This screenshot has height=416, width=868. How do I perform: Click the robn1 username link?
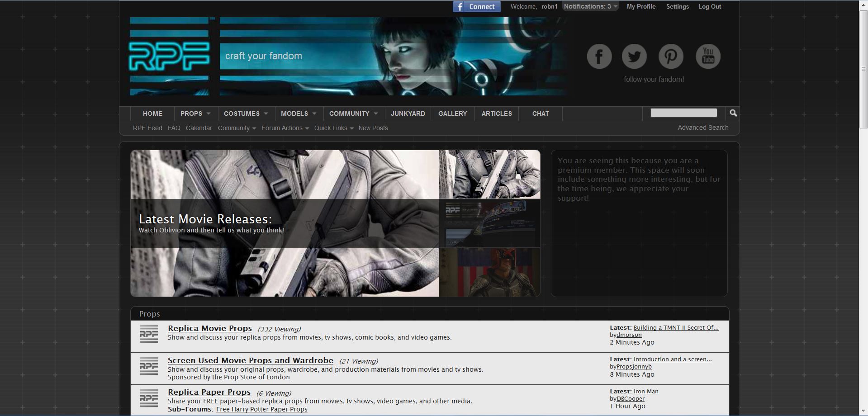(549, 6)
